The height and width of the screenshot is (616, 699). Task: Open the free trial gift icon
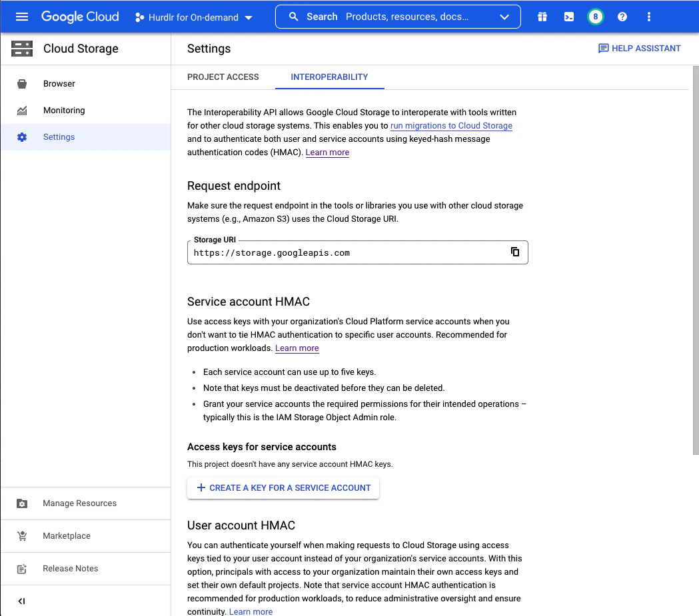click(542, 17)
